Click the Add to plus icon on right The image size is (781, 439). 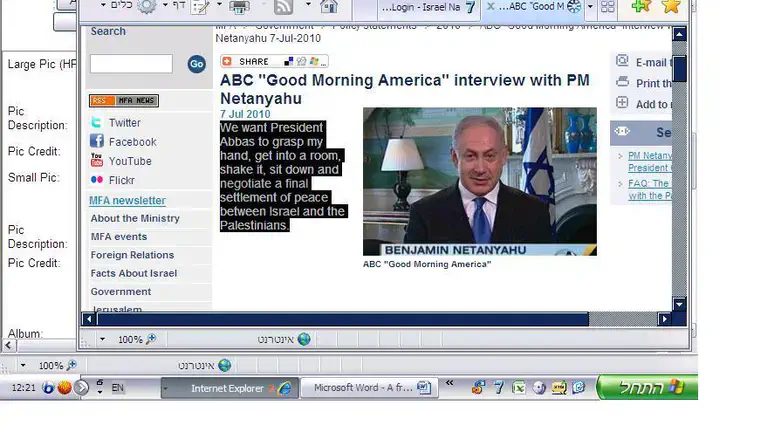pyautogui.click(x=622, y=103)
